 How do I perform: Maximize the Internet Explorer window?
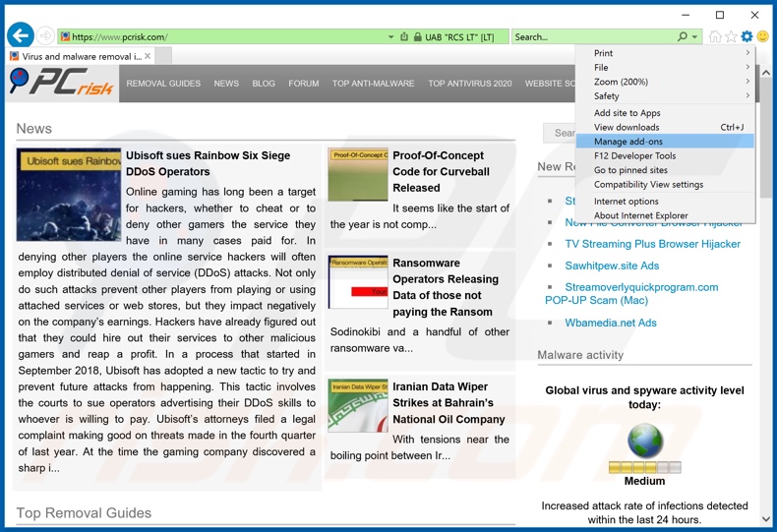pos(720,15)
